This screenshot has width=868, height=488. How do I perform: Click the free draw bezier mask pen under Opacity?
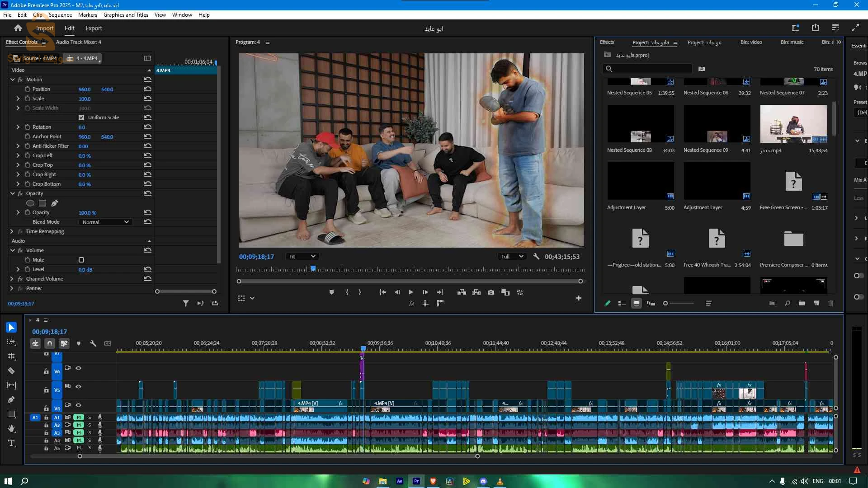55,203
